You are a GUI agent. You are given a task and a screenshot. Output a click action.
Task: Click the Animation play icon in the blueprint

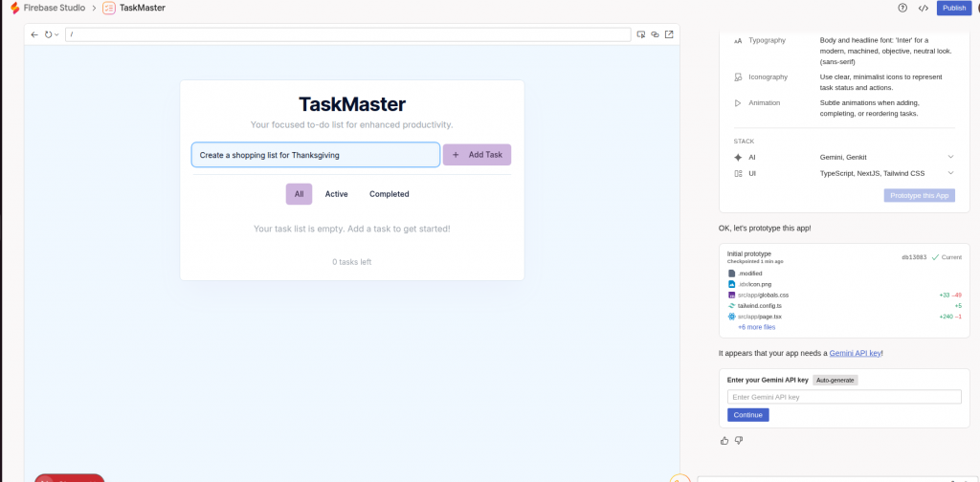pos(738,103)
